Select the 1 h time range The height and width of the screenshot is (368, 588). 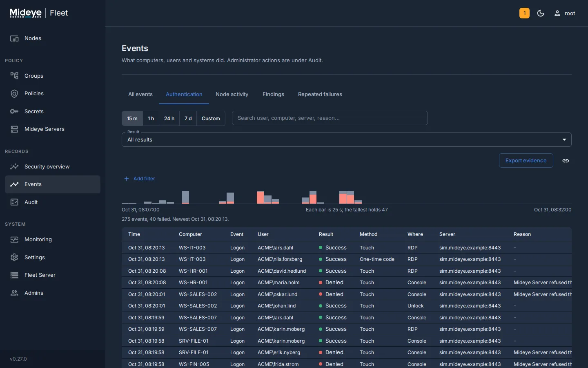pyautogui.click(x=151, y=119)
